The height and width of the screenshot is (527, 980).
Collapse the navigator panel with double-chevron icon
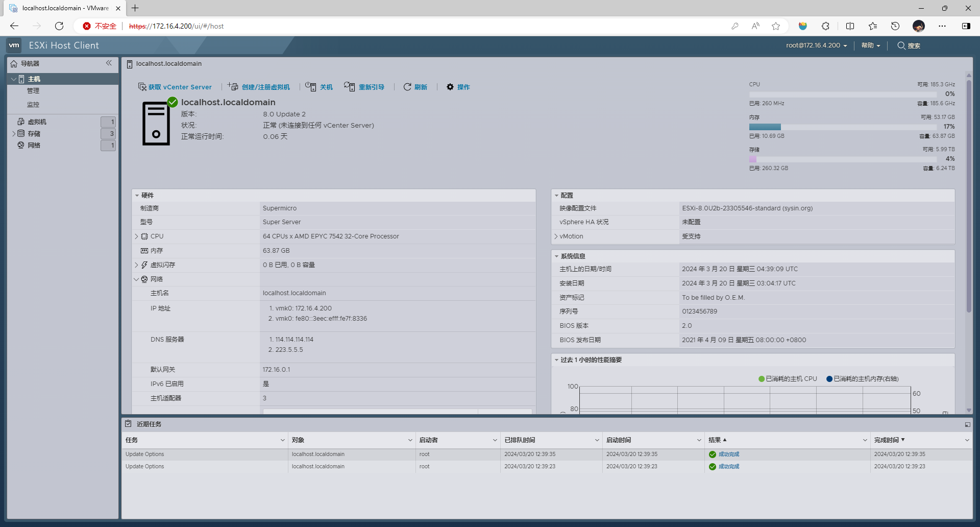tap(109, 63)
